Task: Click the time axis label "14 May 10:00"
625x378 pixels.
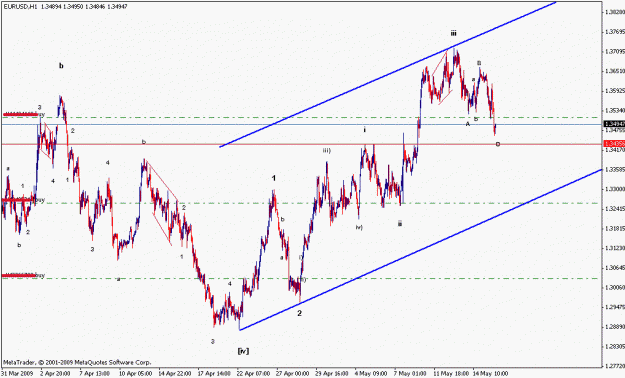Action: click(490, 374)
